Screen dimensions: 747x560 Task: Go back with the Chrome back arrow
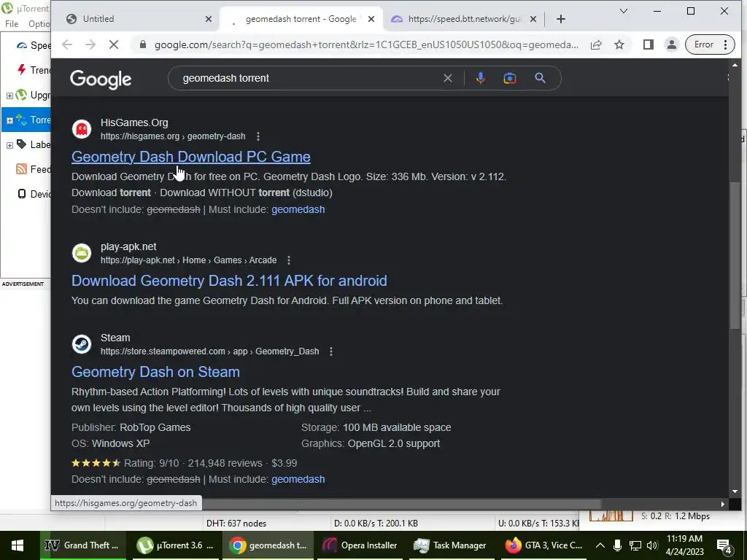point(67,44)
